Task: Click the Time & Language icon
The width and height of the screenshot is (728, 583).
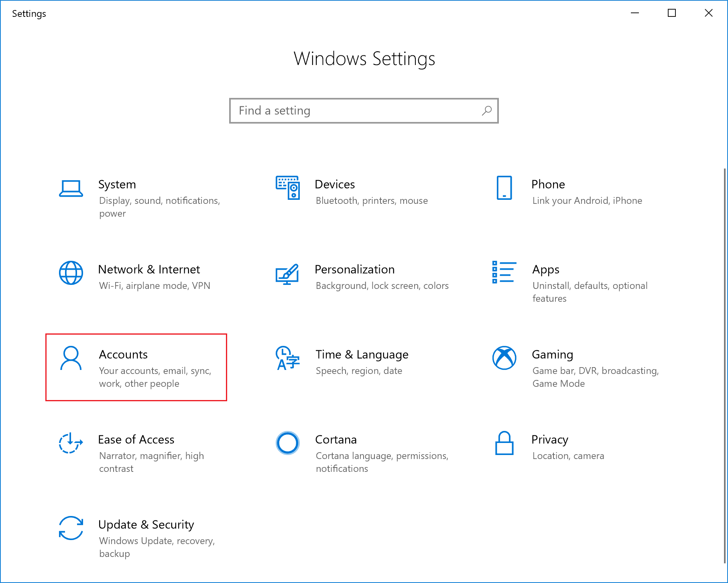Action: 288,358
